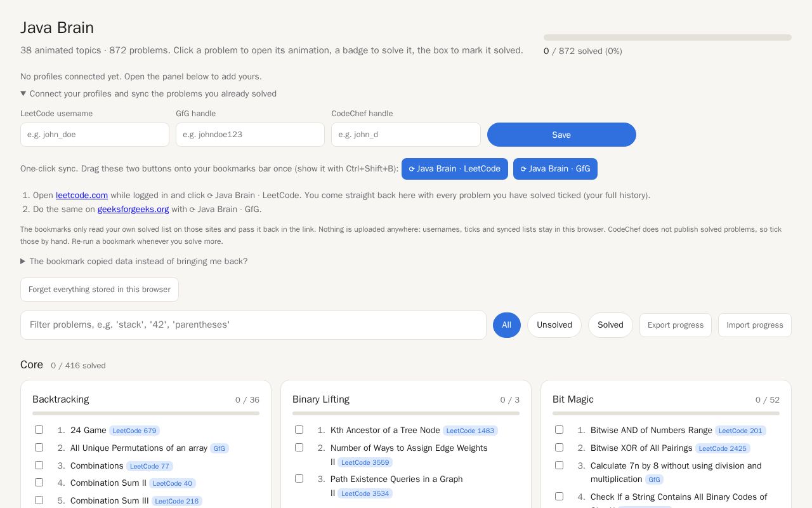Open LeetCode 1483 badge

[470, 431]
